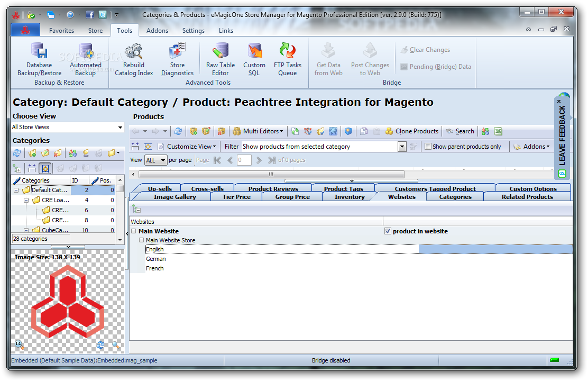Click the page number input field
The image size is (588, 381).
(x=244, y=160)
